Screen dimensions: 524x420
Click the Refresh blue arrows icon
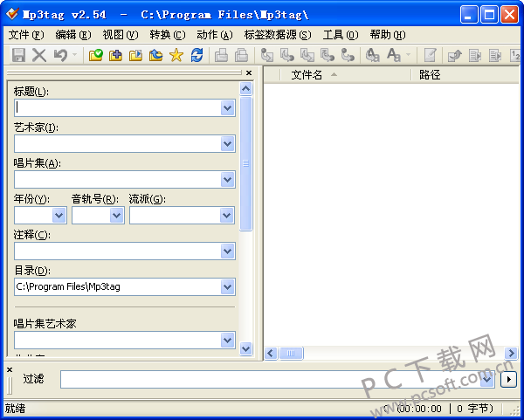coord(196,55)
